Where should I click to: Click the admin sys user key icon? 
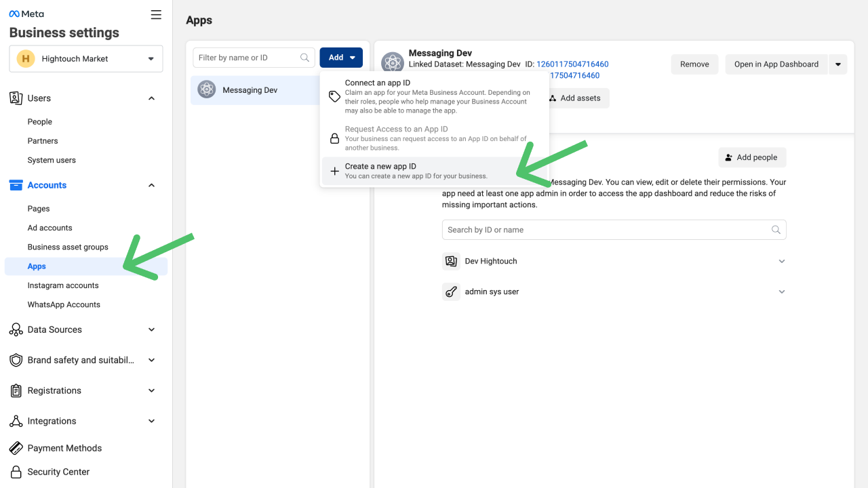point(451,291)
